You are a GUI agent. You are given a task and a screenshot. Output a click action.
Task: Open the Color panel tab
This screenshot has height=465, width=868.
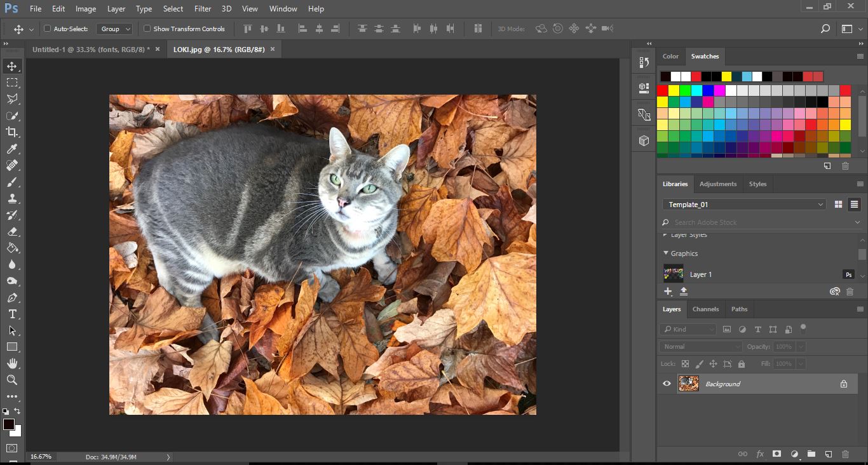[x=670, y=57]
